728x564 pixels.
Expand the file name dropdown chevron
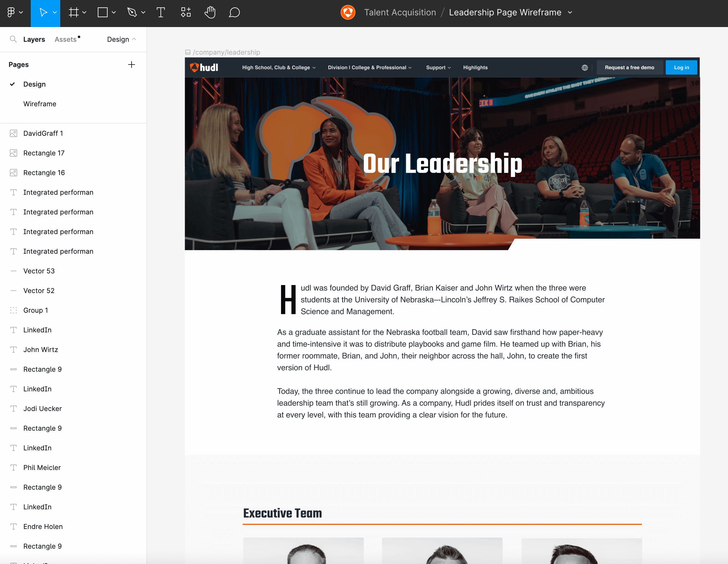click(570, 13)
